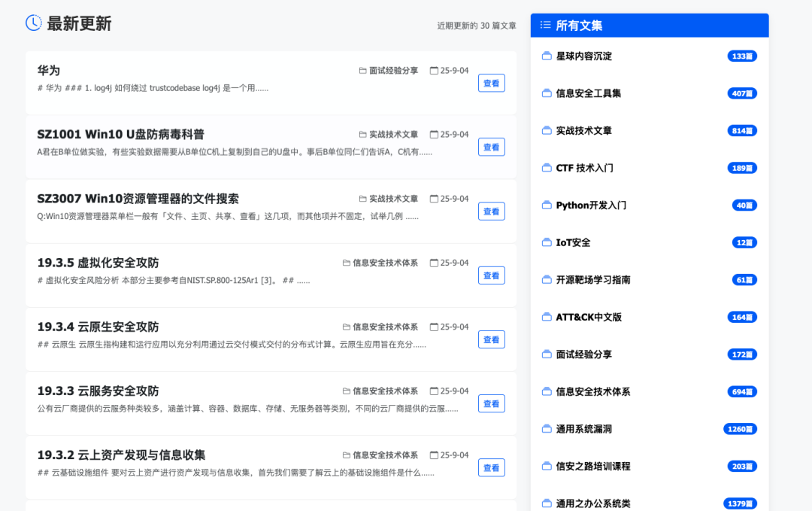Click 查看 for 19.3.3 云服务安全攻防

pyautogui.click(x=492, y=403)
